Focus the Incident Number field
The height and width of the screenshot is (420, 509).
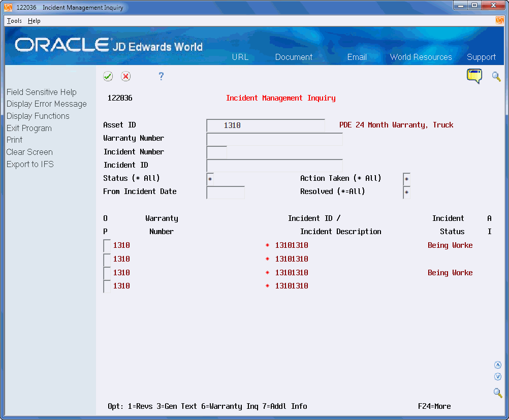tap(216, 152)
